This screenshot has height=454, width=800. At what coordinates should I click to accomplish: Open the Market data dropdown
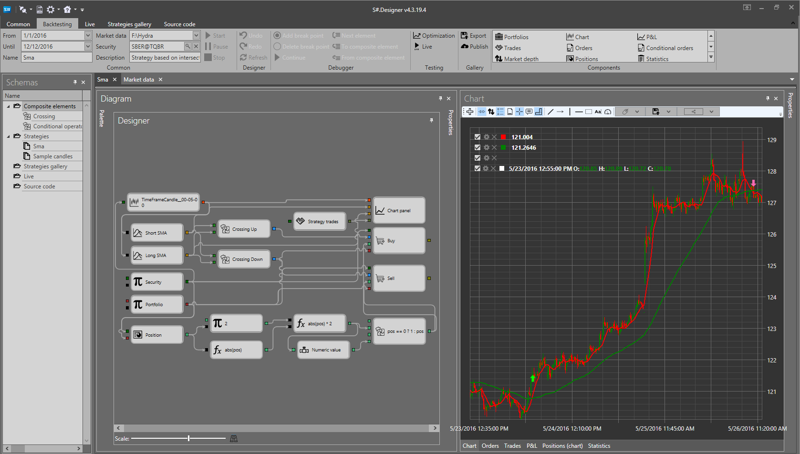[196, 36]
